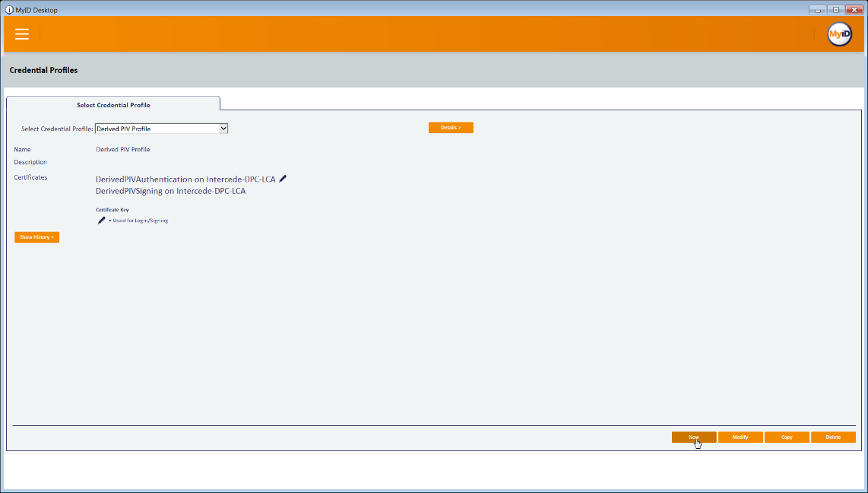The image size is (868, 493).
Task: Click the Details > button
Action: coord(451,127)
